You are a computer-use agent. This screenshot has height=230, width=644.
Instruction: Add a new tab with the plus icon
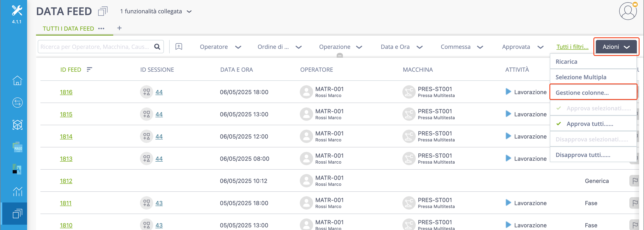[119, 28]
